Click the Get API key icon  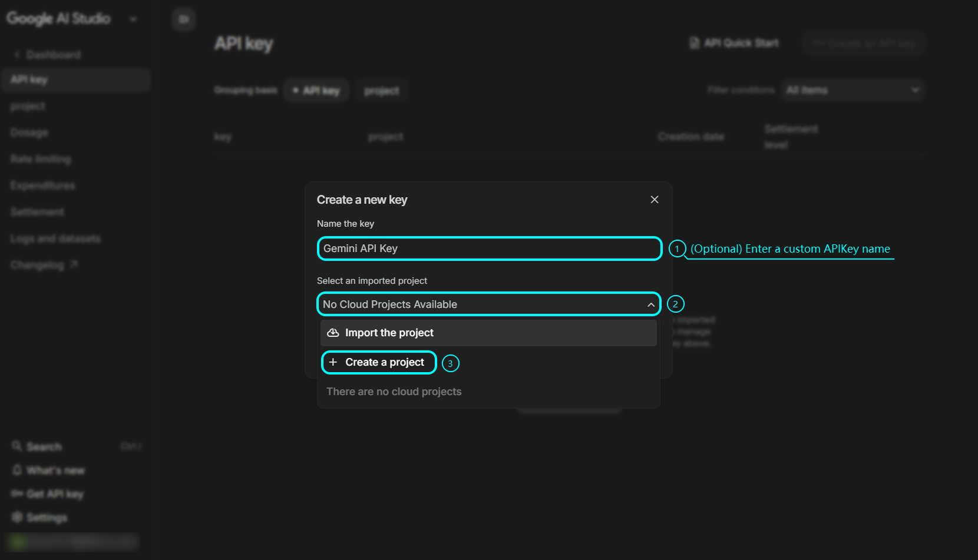pos(16,493)
